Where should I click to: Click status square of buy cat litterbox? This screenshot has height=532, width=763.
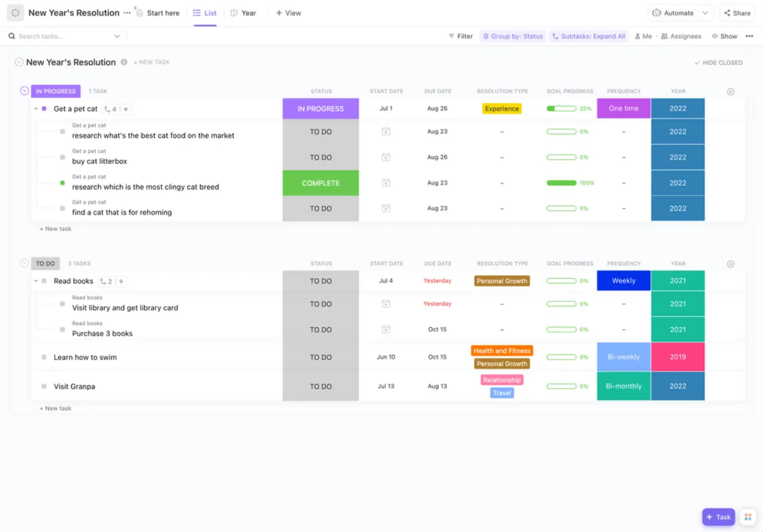click(63, 157)
